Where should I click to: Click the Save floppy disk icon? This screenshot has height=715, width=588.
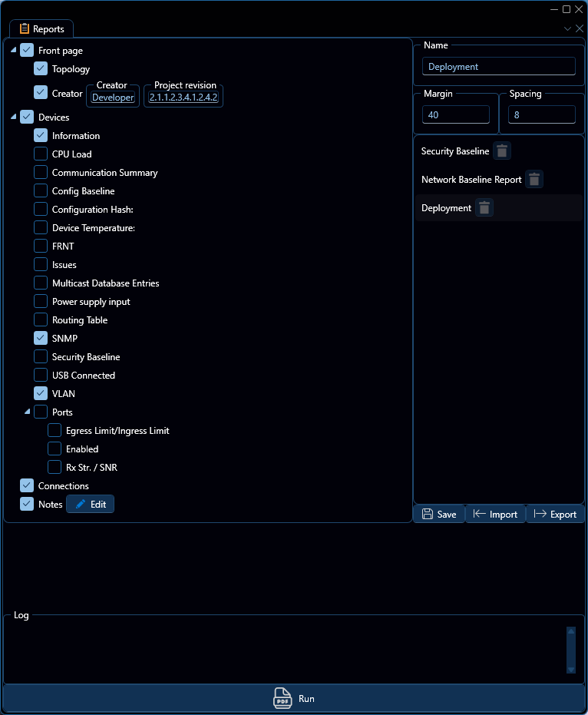click(x=428, y=515)
